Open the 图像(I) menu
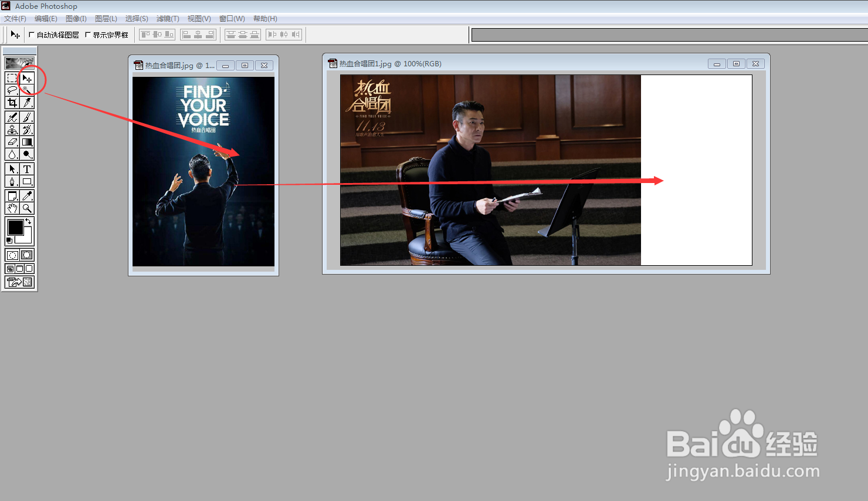868x501 pixels. [76, 19]
